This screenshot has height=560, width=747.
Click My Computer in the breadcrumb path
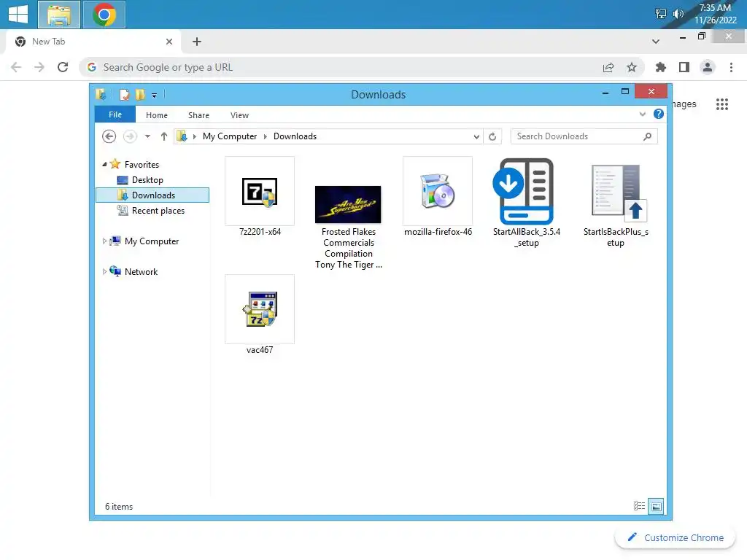230,136
